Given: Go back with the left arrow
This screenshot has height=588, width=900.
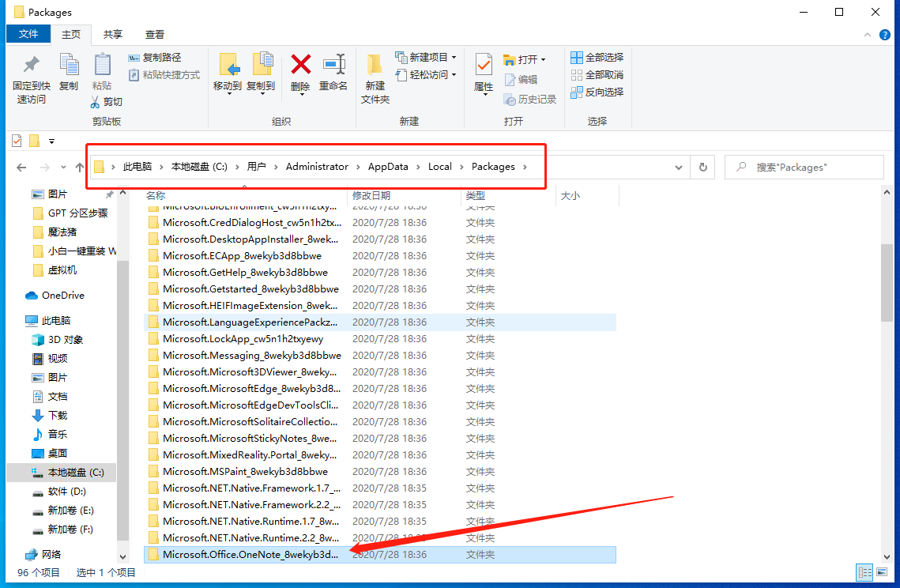Looking at the screenshot, I should [22, 167].
